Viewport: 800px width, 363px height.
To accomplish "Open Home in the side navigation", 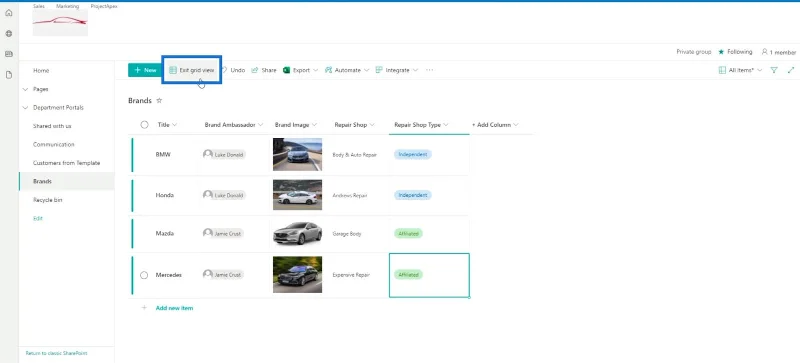I will pyautogui.click(x=41, y=70).
